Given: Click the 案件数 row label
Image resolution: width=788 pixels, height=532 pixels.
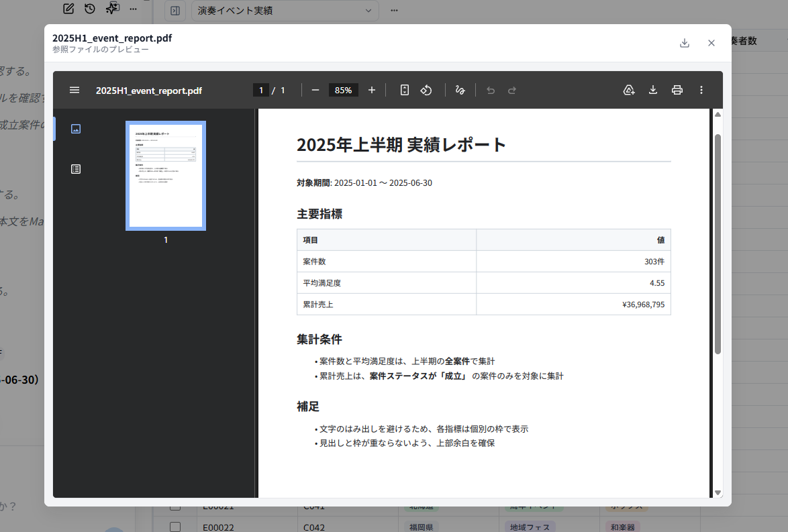Looking at the screenshot, I should [315, 262].
